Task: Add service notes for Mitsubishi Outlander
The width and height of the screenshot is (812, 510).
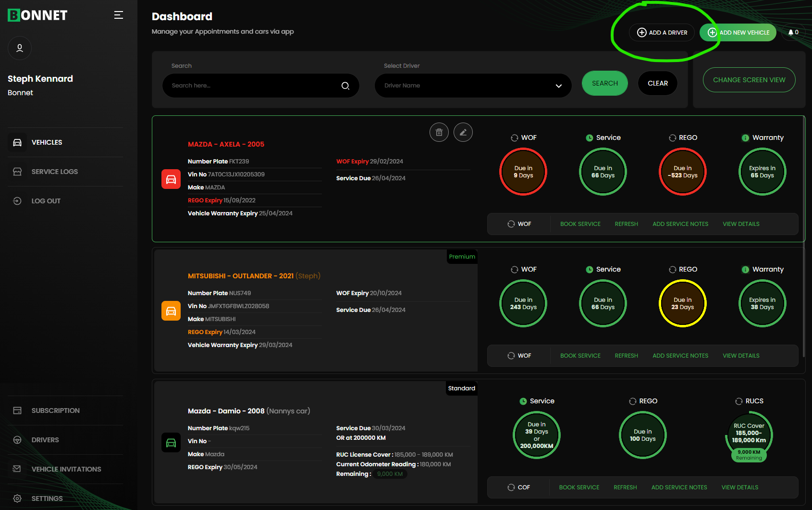Action: click(680, 356)
